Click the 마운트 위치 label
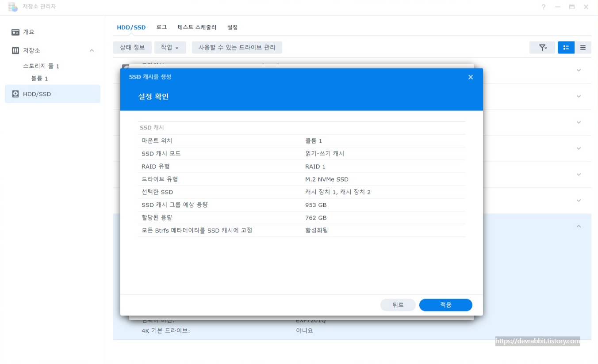The image size is (598, 364). coord(157,141)
